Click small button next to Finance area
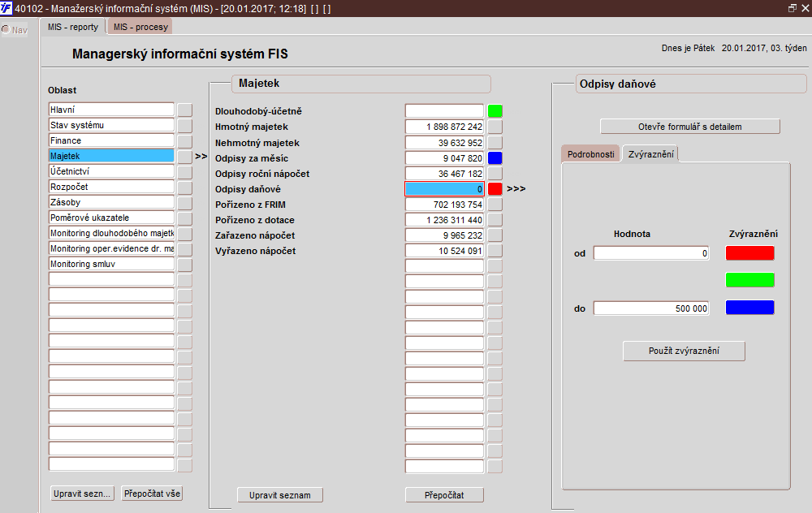The height and width of the screenshot is (513, 812). click(x=185, y=140)
